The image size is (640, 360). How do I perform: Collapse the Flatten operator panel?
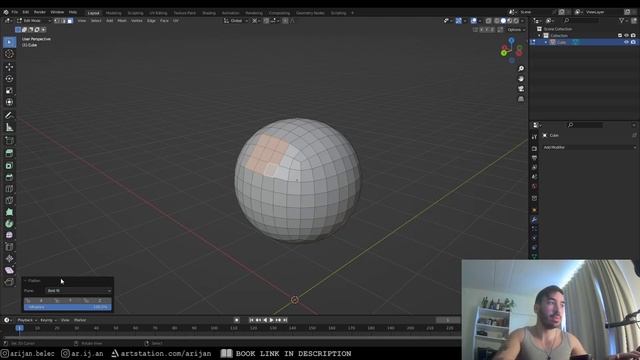click(25, 281)
